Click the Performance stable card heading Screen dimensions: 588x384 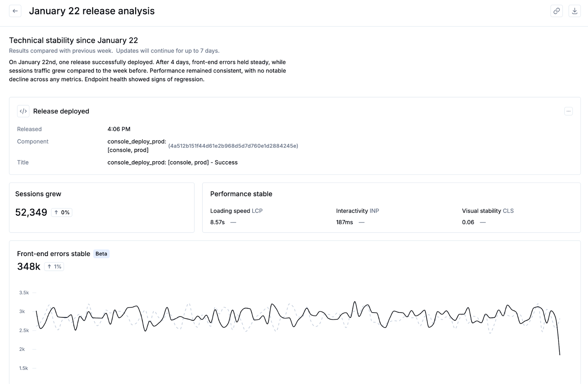pos(241,194)
